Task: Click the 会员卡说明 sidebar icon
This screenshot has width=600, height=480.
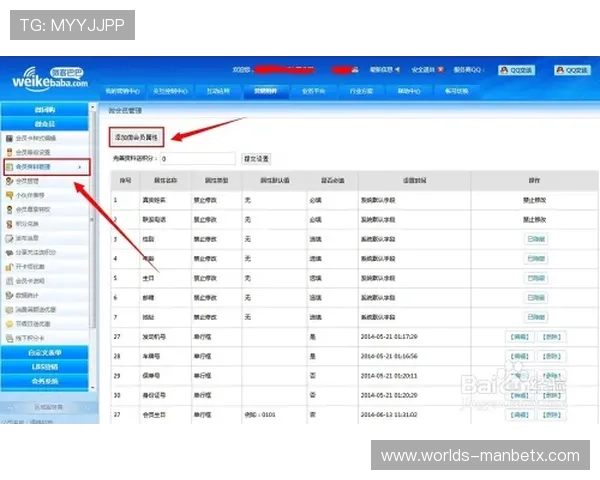Action: pyautogui.click(x=9, y=281)
